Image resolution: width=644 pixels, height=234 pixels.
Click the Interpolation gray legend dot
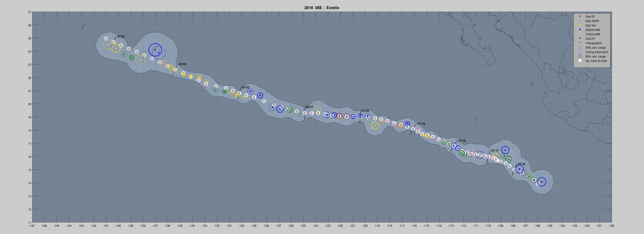click(x=580, y=43)
